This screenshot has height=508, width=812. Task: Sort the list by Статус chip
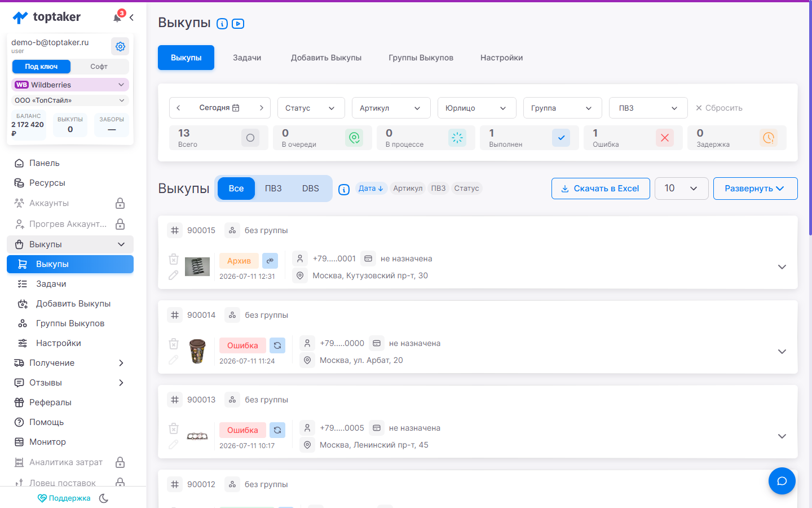click(466, 189)
